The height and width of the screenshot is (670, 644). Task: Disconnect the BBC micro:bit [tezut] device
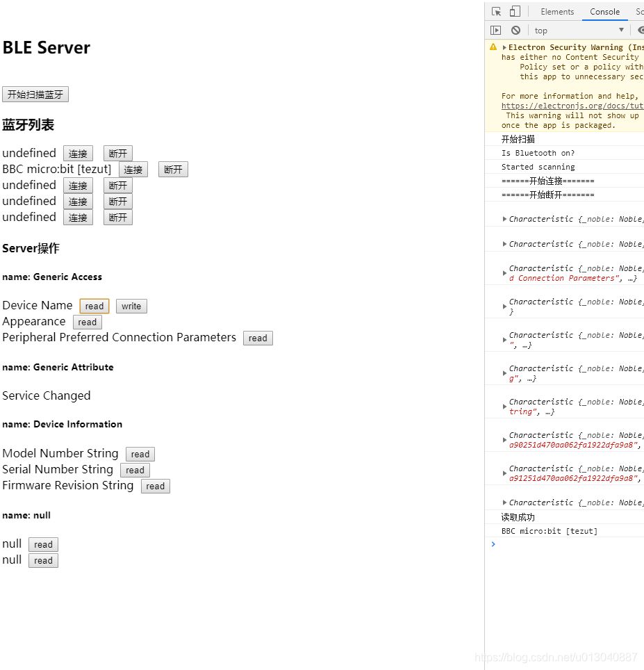tap(173, 170)
